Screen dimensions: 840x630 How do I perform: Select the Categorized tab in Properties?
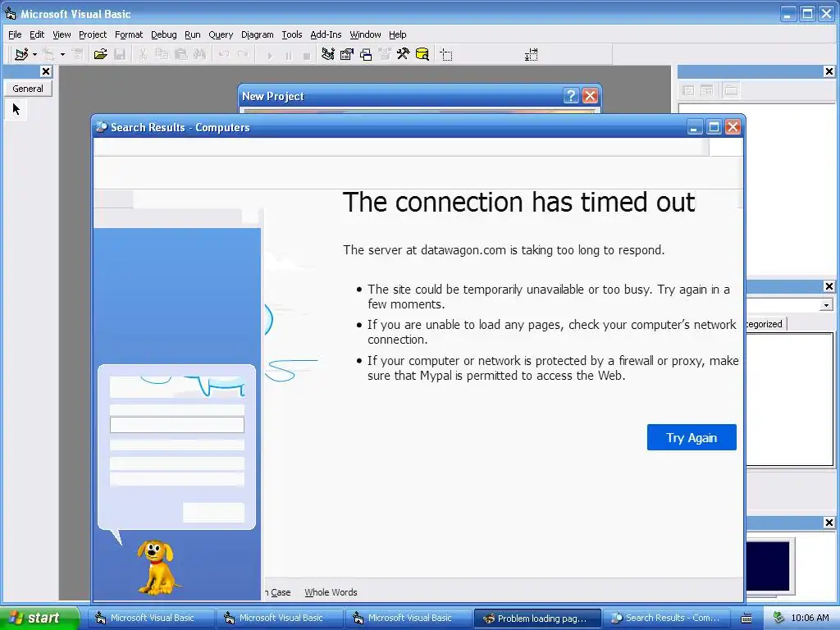(x=765, y=324)
